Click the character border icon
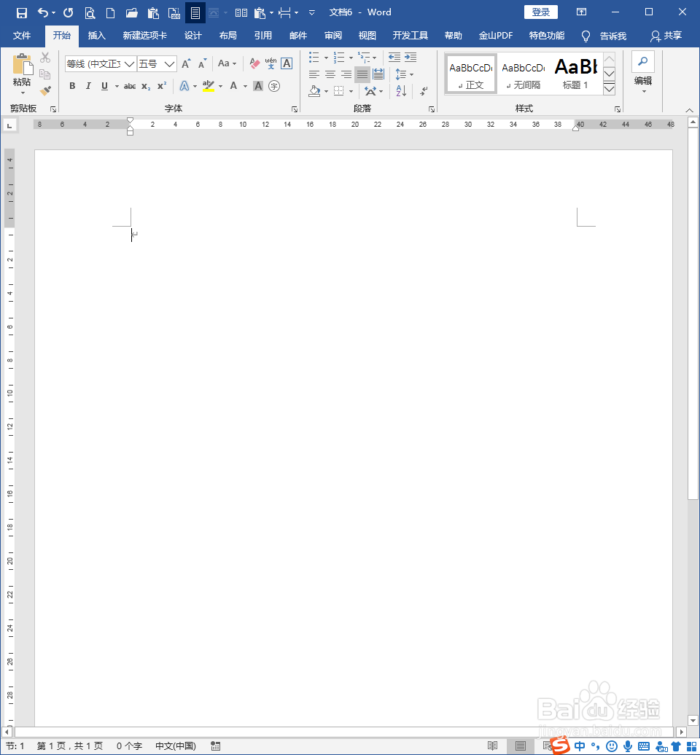Viewport: 700px width, 755px height. point(287,63)
